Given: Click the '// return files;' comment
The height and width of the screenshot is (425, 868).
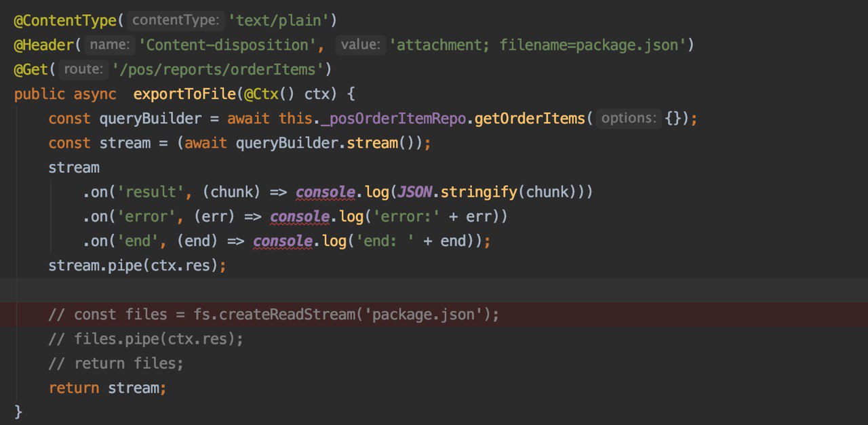Looking at the screenshot, I should (116, 363).
